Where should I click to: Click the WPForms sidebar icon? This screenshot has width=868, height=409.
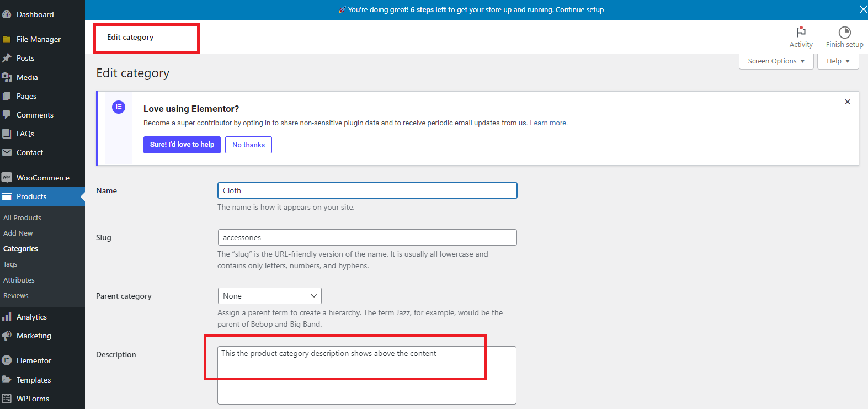pos(7,399)
